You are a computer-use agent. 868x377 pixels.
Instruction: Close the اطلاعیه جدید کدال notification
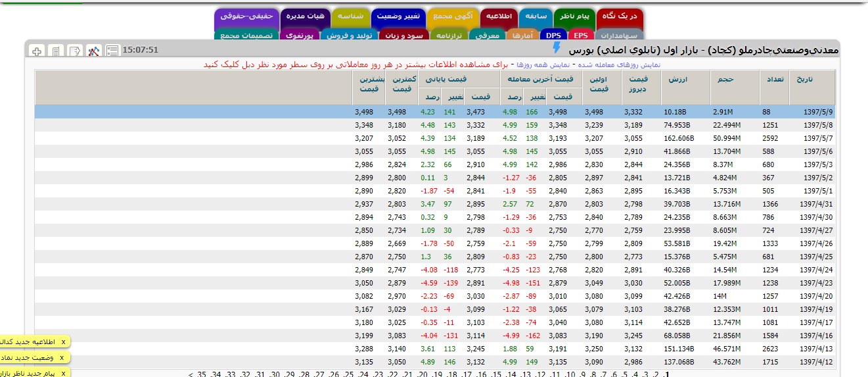pos(63,342)
